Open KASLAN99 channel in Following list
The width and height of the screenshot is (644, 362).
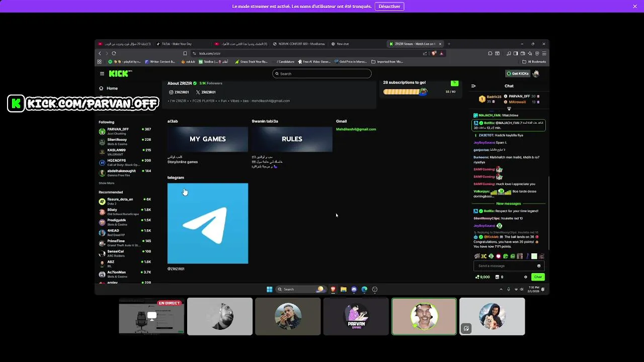[125, 152]
